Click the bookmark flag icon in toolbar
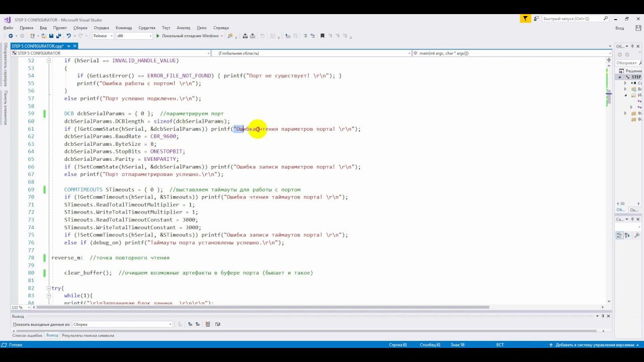 [x=323, y=36]
